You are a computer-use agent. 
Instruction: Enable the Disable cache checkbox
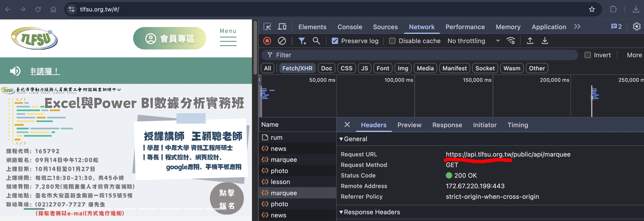tap(392, 41)
